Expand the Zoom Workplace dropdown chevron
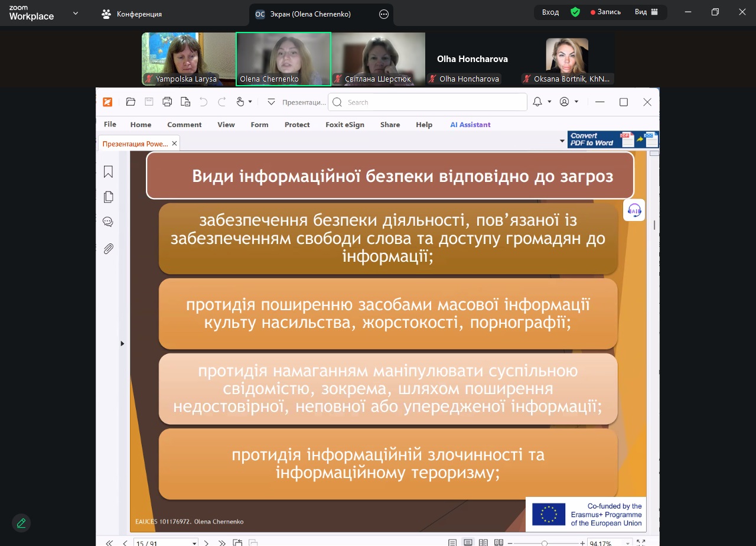Image resolution: width=756 pixels, height=546 pixels. click(x=76, y=13)
